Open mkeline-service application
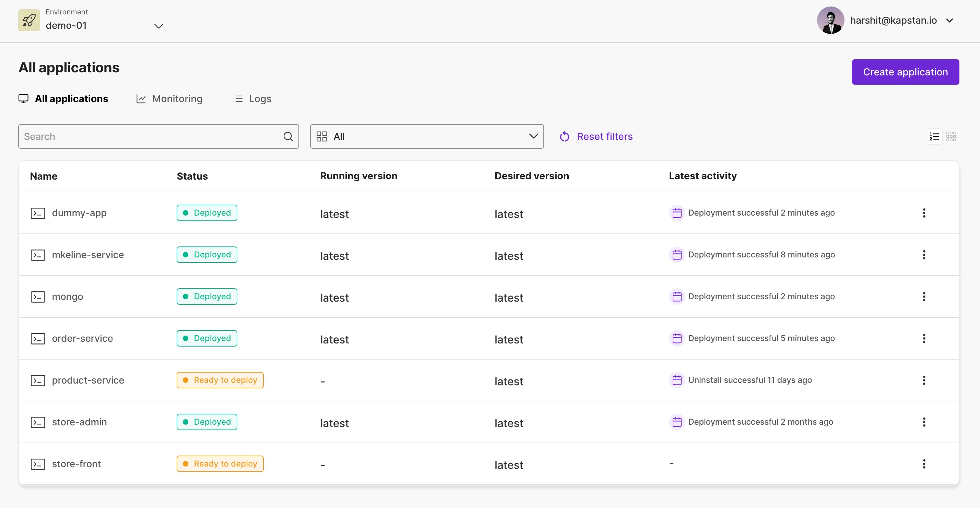 (88, 255)
